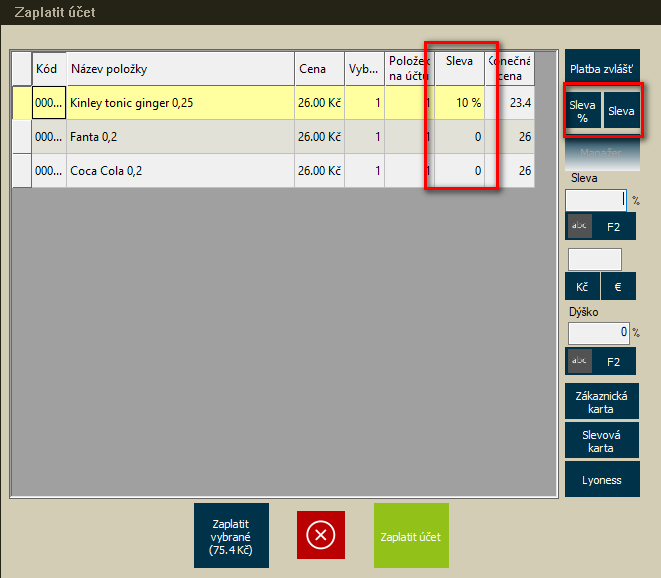
Task: Click the green Zaplatit účet button
Action: (411, 536)
